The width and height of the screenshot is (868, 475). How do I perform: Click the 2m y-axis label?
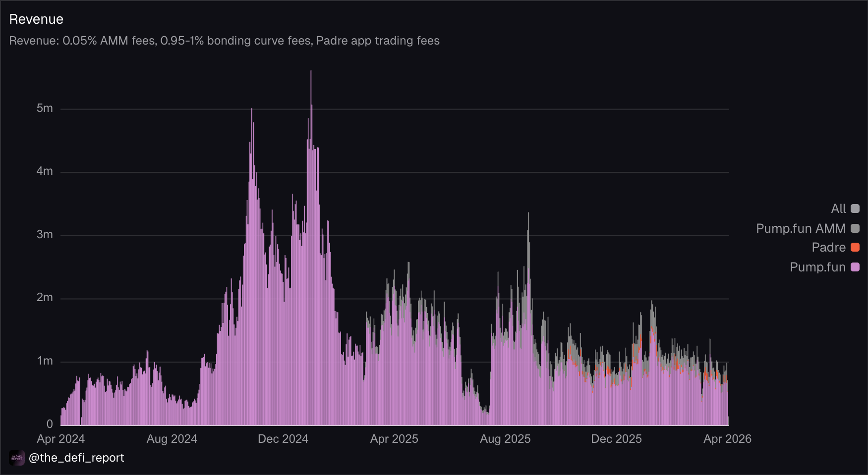tap(45, 297)
